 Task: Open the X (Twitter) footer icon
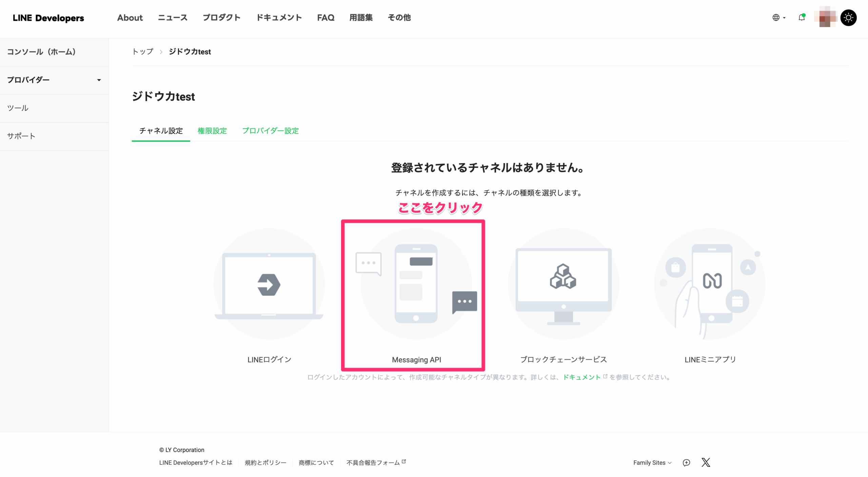point(706,462)
